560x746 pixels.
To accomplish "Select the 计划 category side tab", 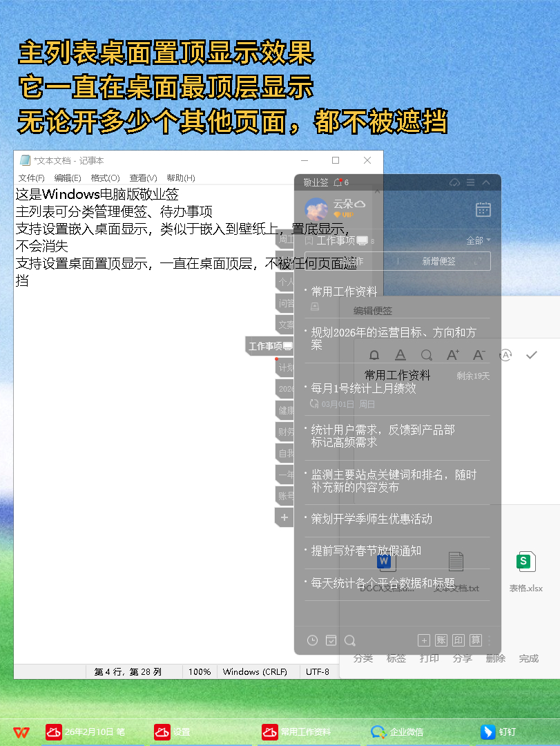I will pyautogui.click(x=285, y=367).
